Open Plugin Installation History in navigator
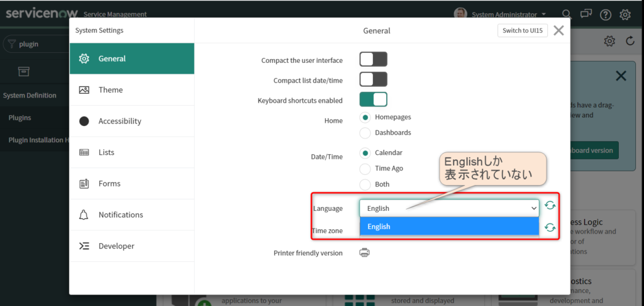This screenshot has width=644, height=306. click(x=38, y=140)
